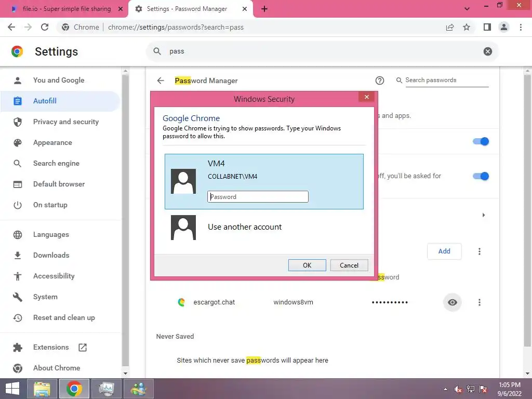
Task: Expand the row with the right arrow
Action: point(484,215)
